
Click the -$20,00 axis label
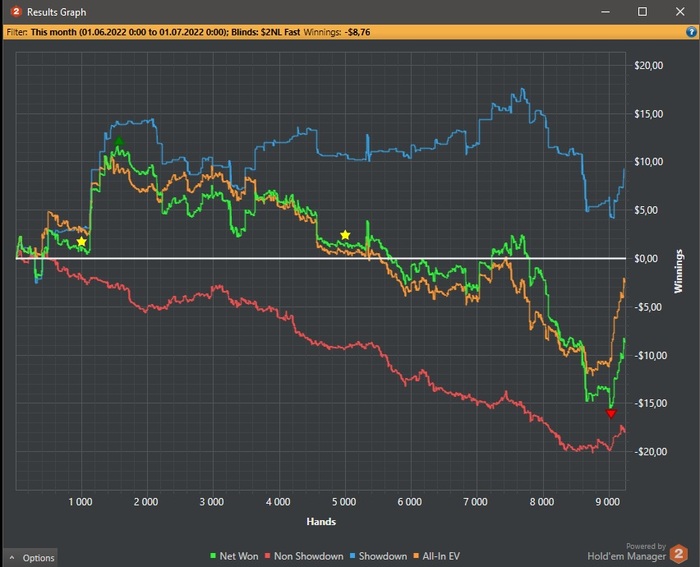tap(650, 452)
